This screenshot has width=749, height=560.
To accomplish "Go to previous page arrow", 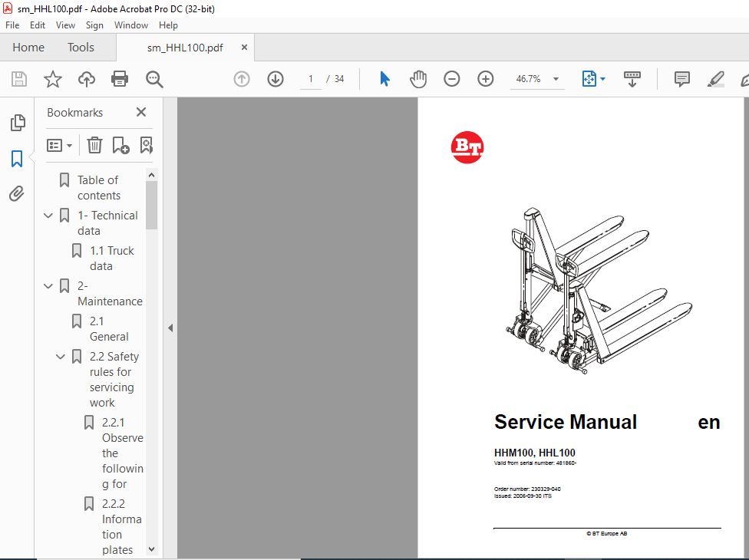I will click(242, 79).
